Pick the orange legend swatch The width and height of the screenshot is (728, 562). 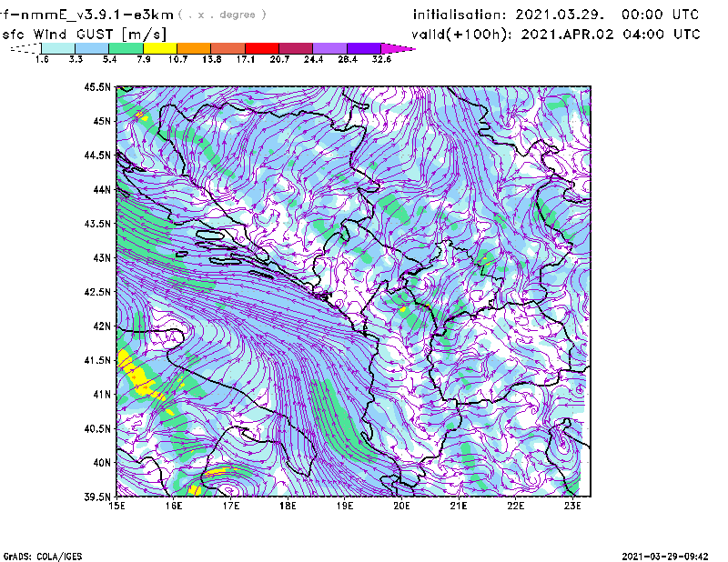[194, 48]
